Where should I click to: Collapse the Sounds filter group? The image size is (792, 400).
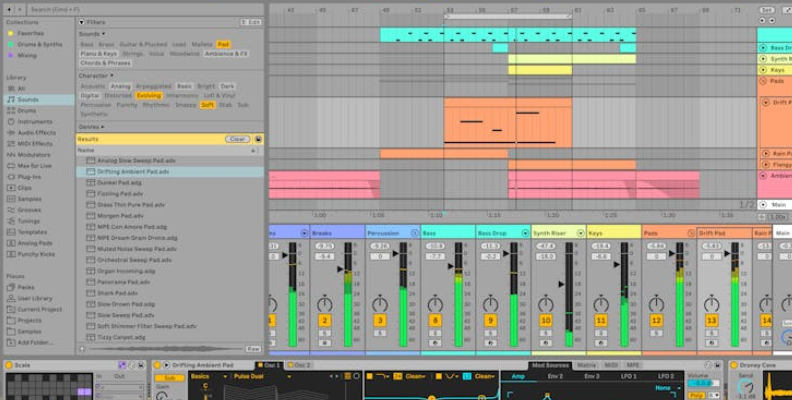click(x=90, y=33)
